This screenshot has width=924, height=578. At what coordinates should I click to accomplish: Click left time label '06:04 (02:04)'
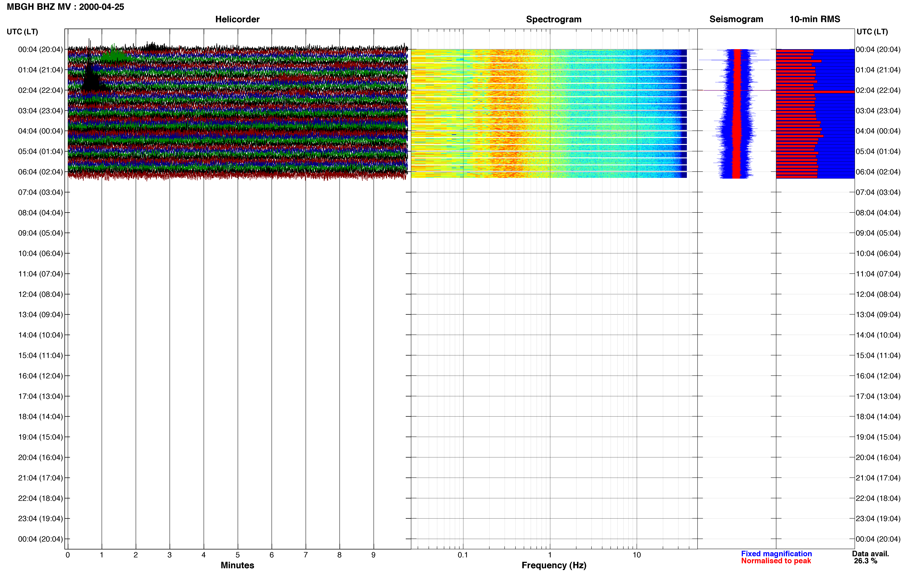[40, 172]
